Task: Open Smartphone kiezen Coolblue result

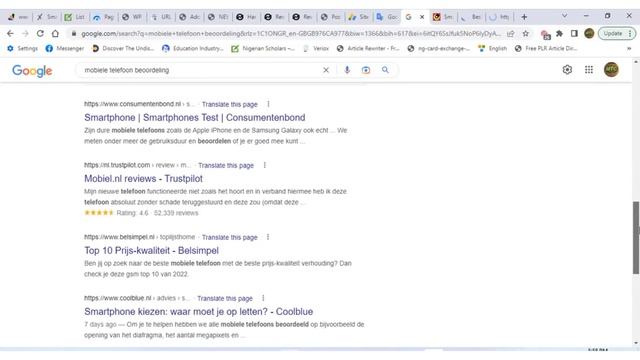Action: pos(198,312)
